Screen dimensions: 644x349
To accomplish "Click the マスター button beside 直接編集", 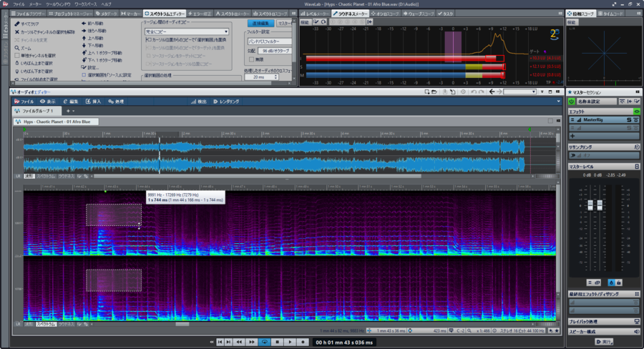I will point(284,24).
